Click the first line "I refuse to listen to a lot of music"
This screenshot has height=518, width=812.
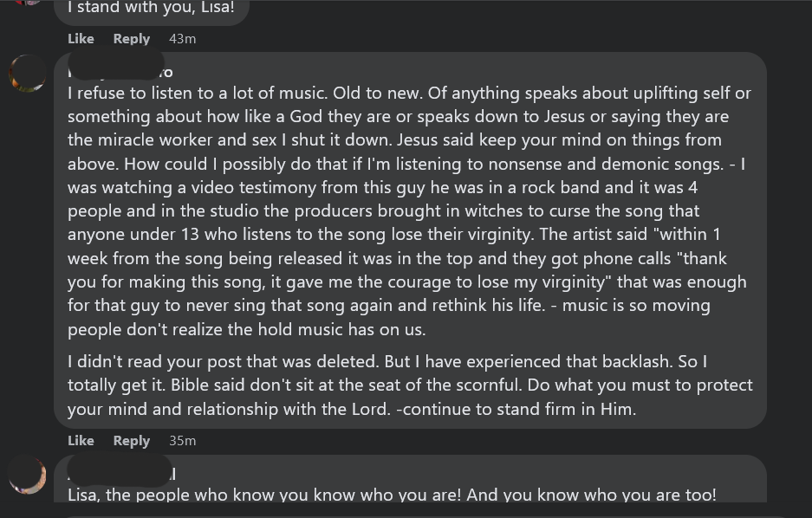click(x=198, y=94)
